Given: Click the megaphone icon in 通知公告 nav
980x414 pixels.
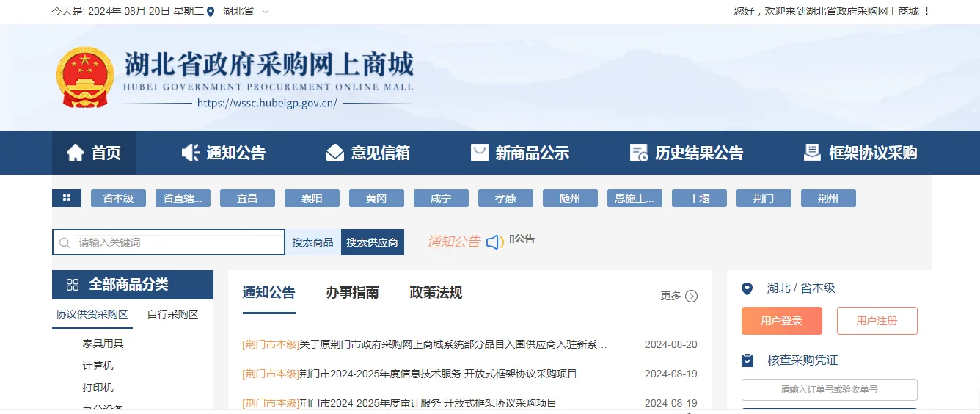Looking at the screenshot, I should point(191,153).
